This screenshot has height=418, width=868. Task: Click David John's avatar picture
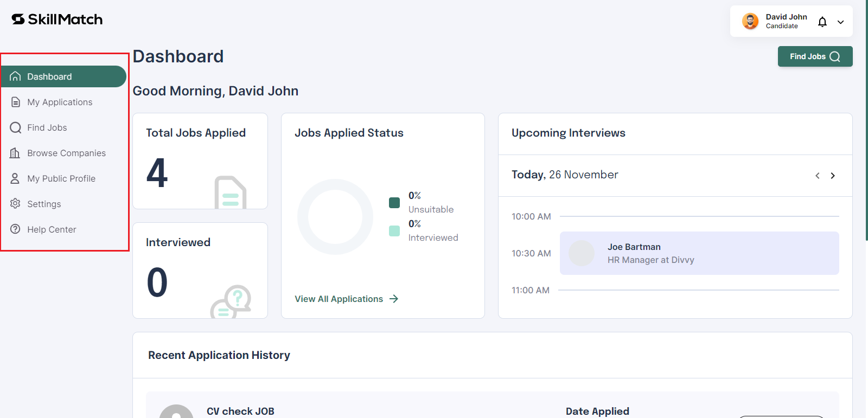click(750, 21)
